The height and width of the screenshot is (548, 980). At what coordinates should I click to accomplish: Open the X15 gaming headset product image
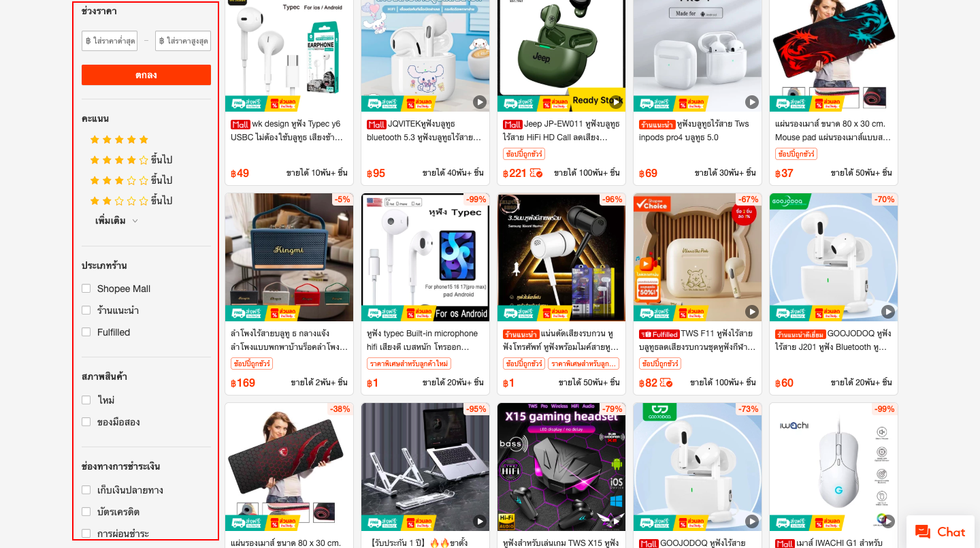pos(561,467)
